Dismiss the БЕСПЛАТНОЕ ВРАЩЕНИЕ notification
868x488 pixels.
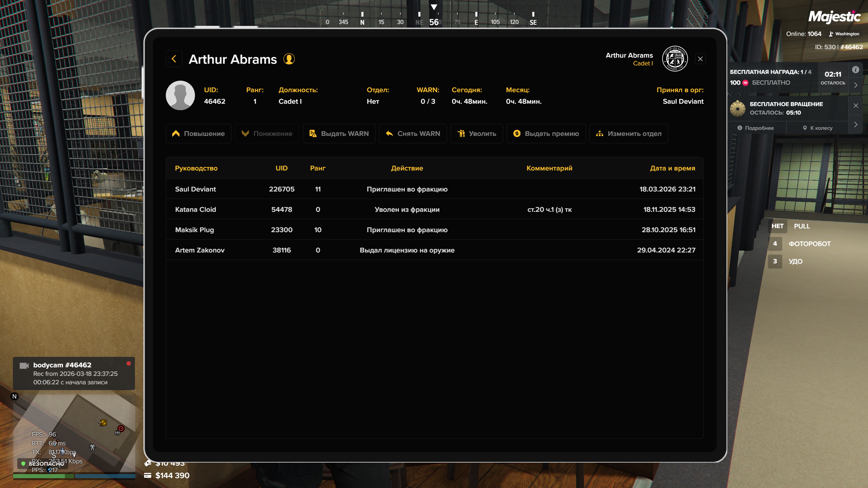click(x=855, y=105)
